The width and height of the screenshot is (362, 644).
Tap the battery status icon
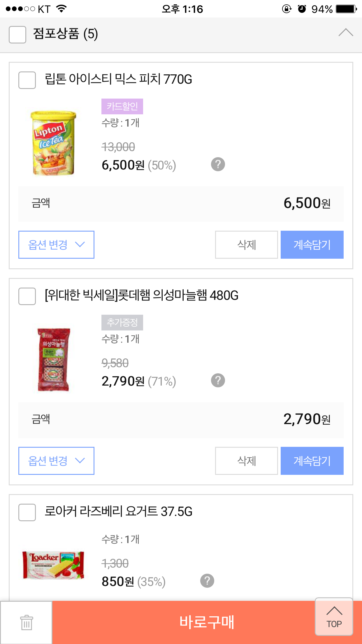(x=346, y=9)
